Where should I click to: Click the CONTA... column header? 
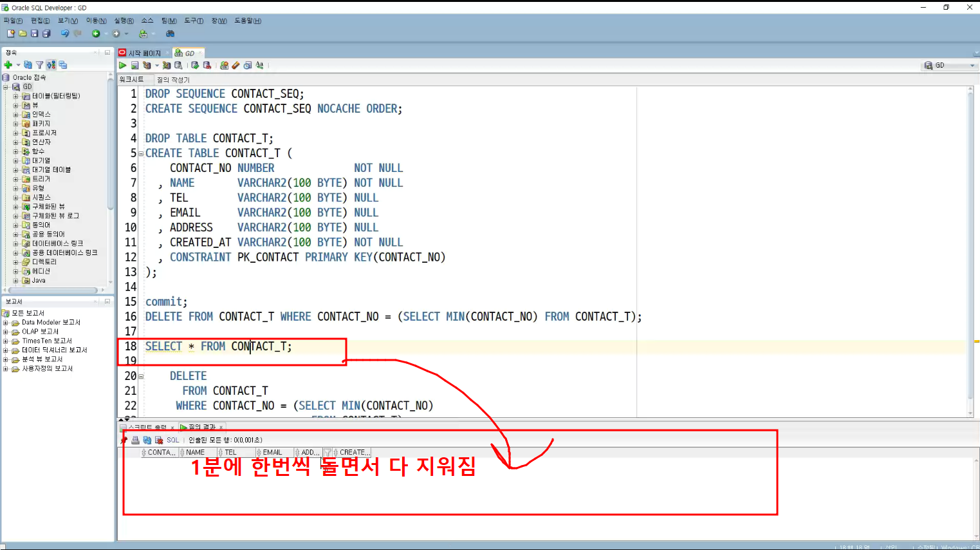tap(160, 453)
